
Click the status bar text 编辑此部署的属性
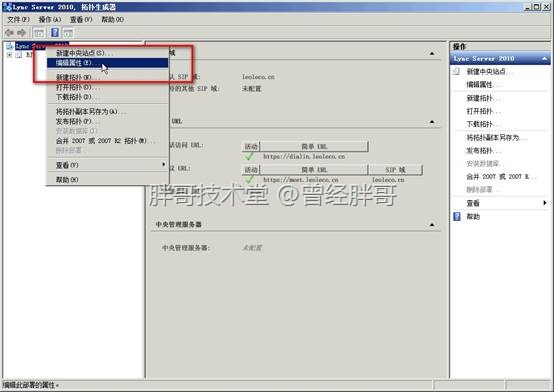point(31,385)
